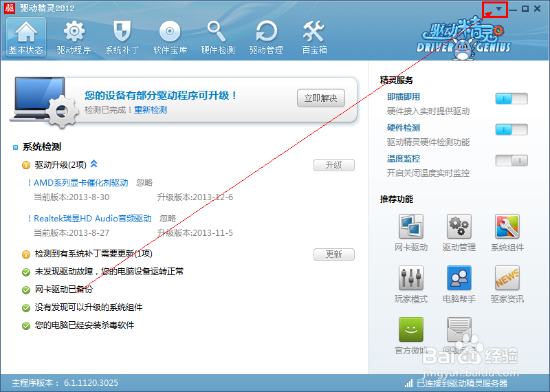Click the 更新 patch button
The width and height of the screenshot is (550, 392).
click(x=333, y=254)
